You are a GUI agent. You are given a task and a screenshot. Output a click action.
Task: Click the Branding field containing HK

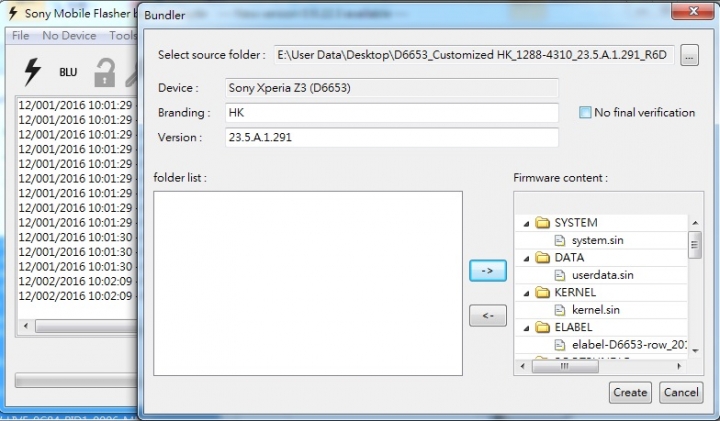[392, 113]
